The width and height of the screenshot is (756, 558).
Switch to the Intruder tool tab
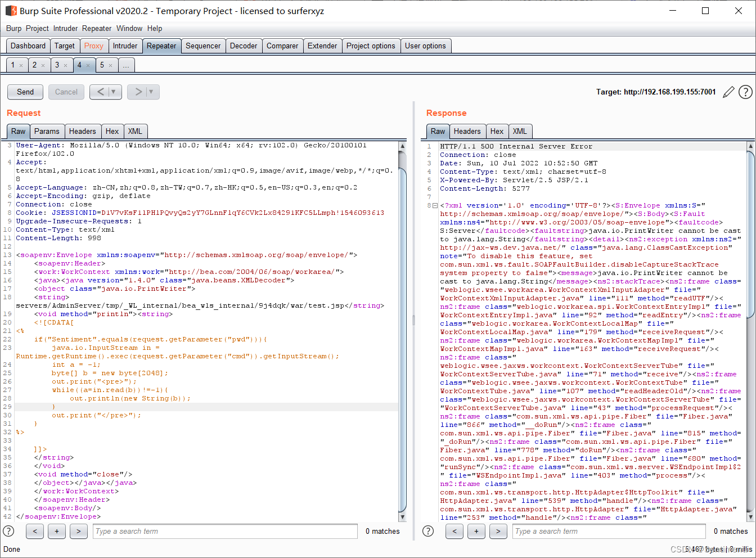tap(125, 46)
